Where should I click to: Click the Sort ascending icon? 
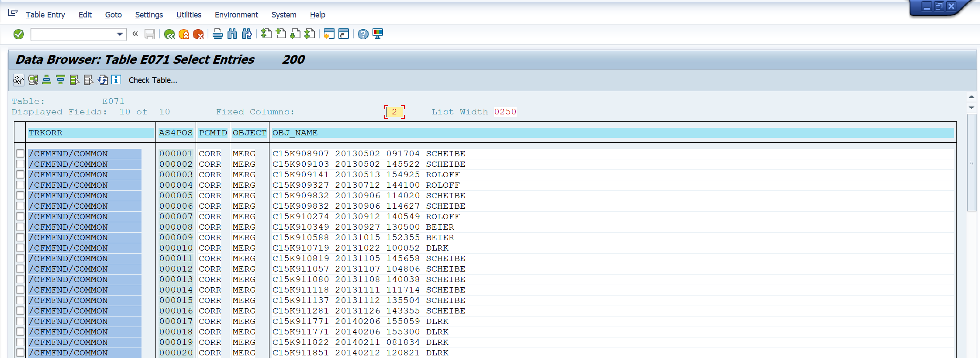(46, 80)
